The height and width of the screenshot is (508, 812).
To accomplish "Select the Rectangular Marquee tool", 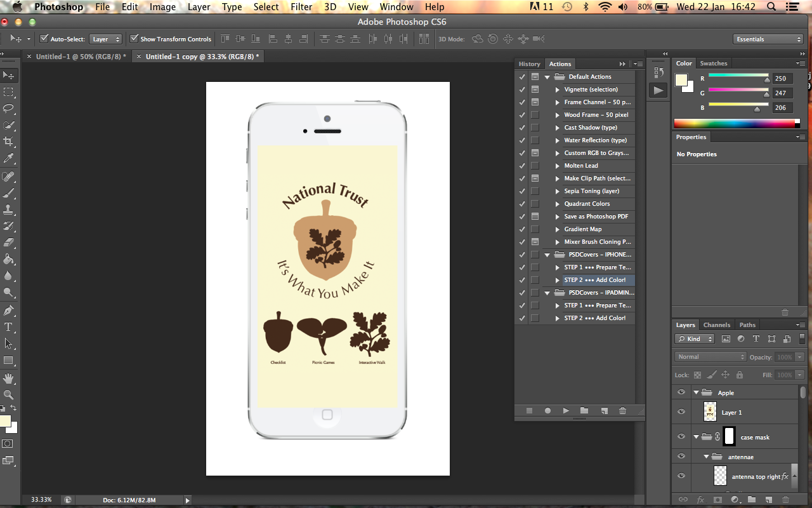I will (x=9, y=92).
